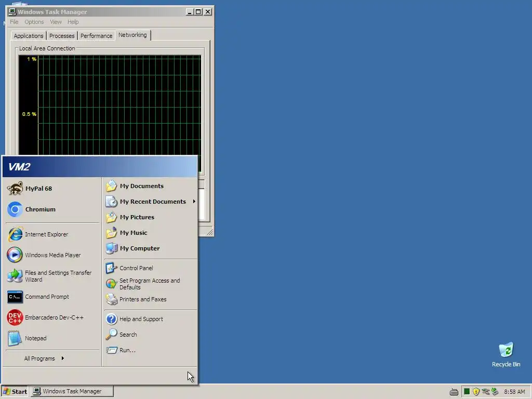This screenshot has height=399, width=532.
Task: Select the Networking tab
Action: click(132, 35)
